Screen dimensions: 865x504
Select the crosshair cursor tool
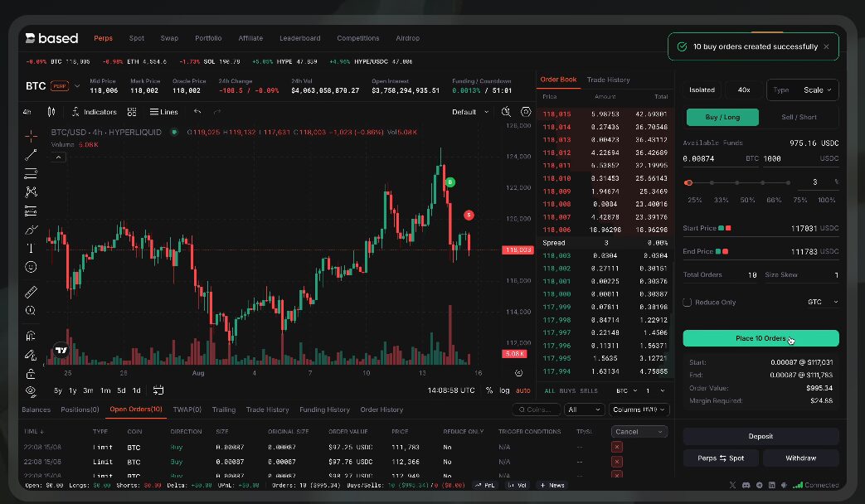31,135
